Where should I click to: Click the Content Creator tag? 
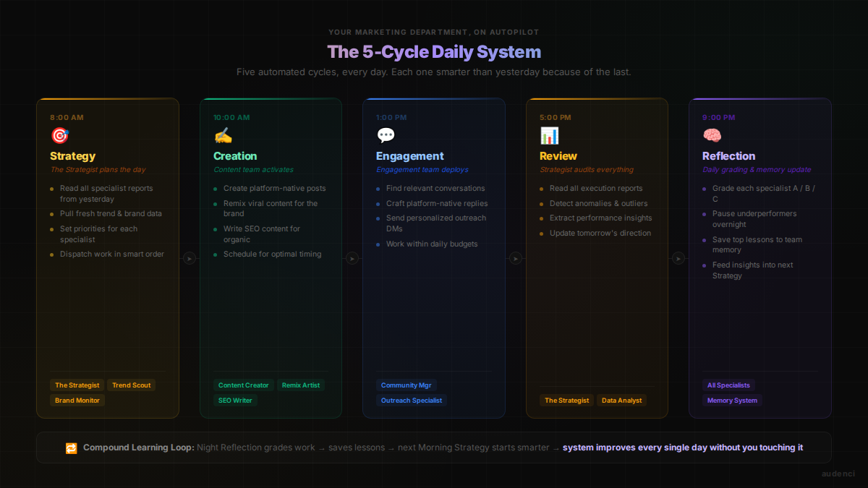243,385
